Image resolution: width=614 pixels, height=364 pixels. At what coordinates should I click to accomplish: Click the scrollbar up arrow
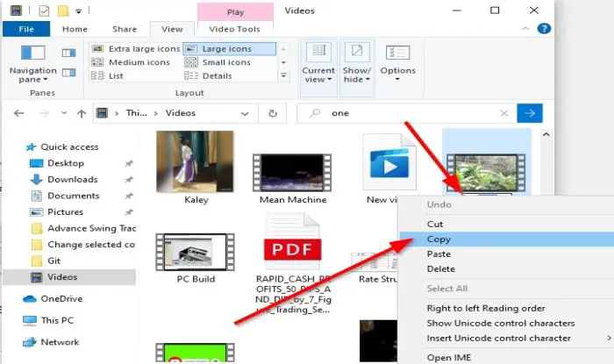(546, 135)
